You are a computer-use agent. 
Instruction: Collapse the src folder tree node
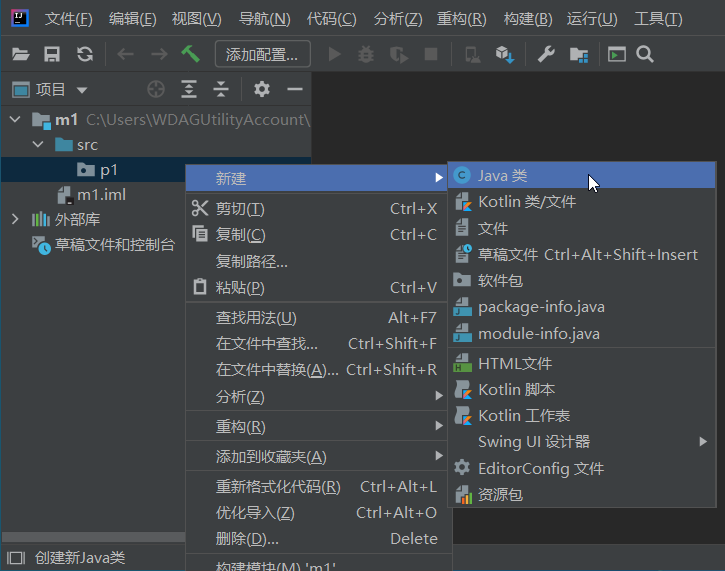[38, 145]
